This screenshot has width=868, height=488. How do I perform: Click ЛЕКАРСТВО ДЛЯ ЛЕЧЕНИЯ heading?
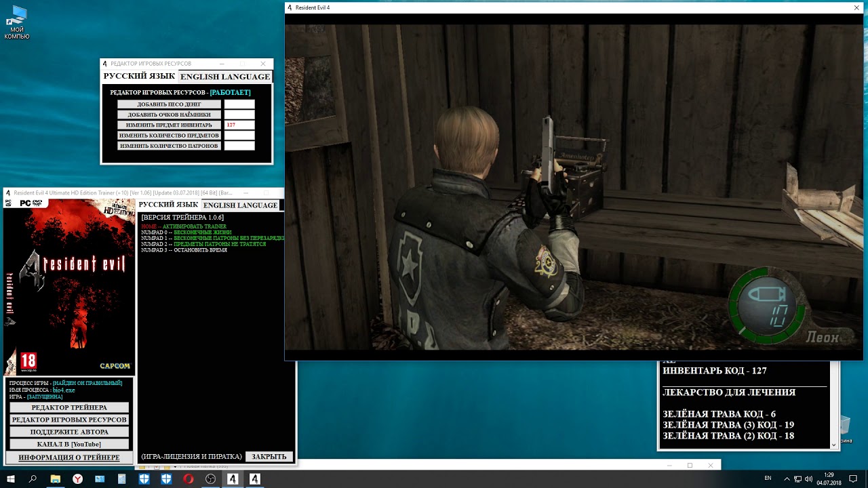(x=729, y=392)
